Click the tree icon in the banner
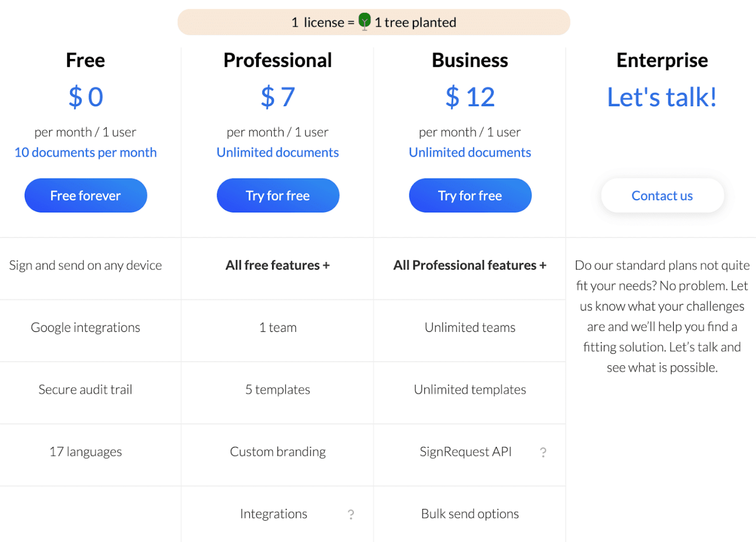Viewport: 756px width, 542px height. point(365,22)
